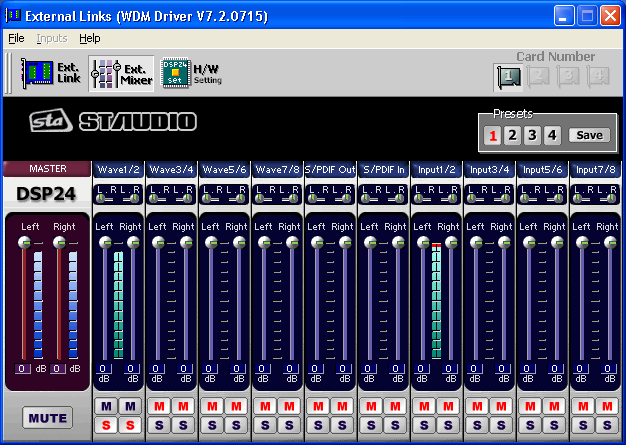Image resolution: width=626 pixels, height=445 pixels.
Task: Select card number 1
Action: pos(508,77)
